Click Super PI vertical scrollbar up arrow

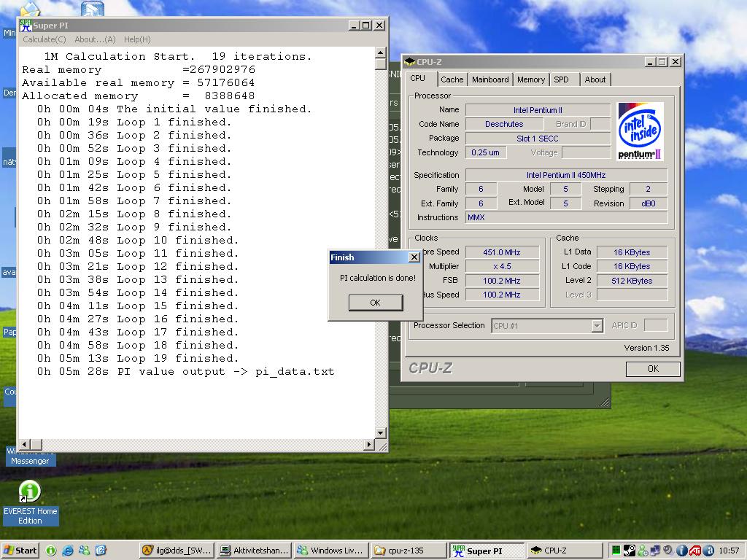coord(380,52)
